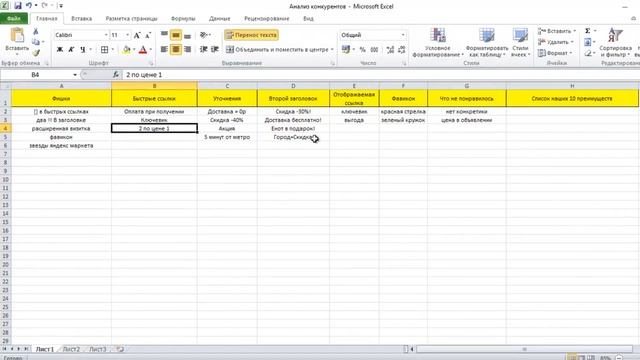Switch to the Вид tab

308,18
